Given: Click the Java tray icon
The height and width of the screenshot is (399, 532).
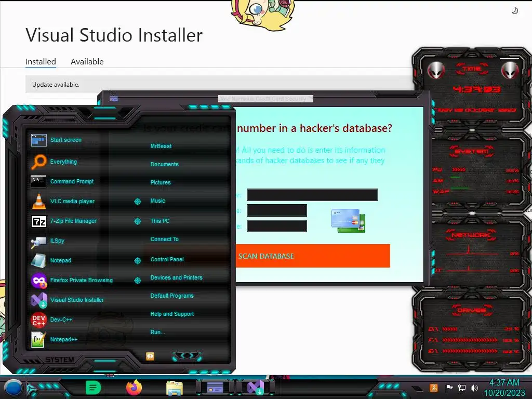Looking at the screenshot, I should (434, 388).
